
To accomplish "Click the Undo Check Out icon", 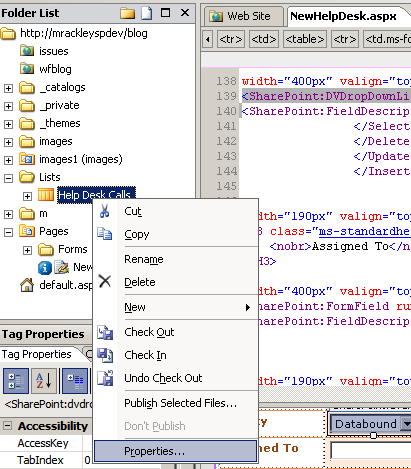I will [105, 378].
